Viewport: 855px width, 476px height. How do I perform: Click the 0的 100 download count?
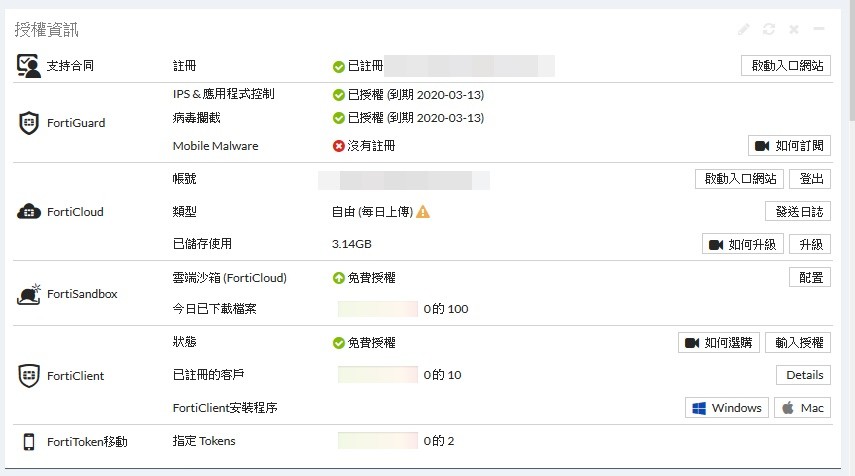click(x=445, y=309)
